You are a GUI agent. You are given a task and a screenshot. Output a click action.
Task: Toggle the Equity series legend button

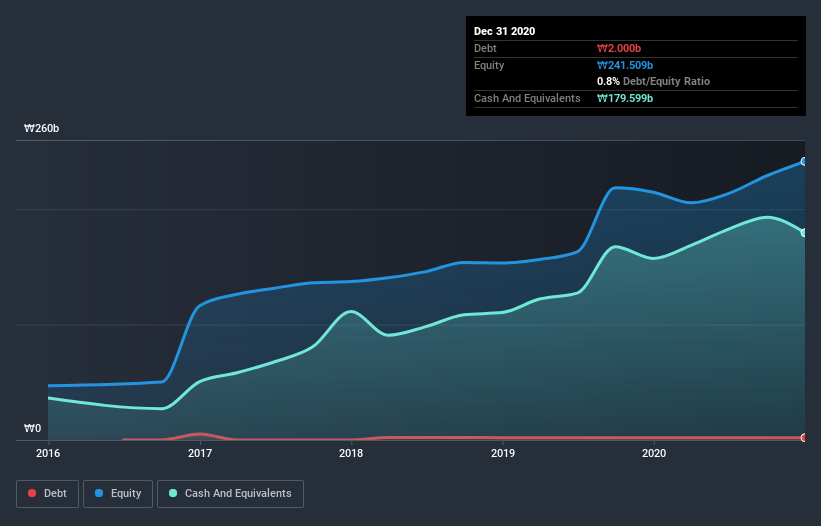pyautogui.click(x=118, y=494)
